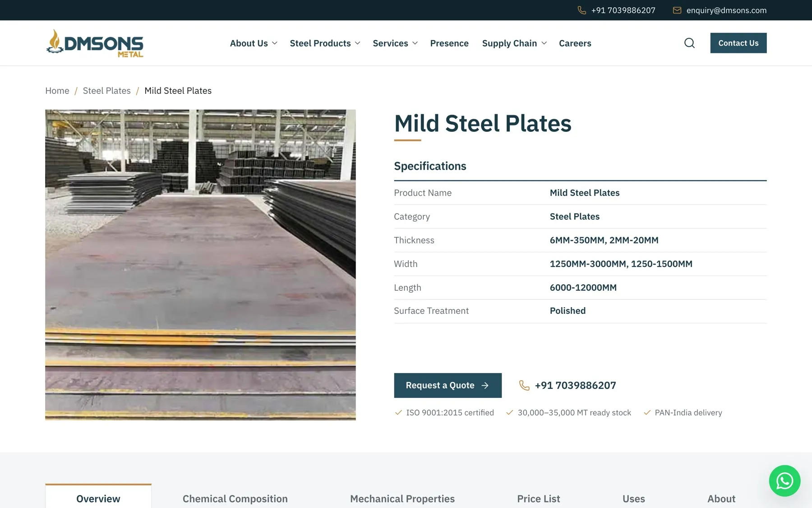This screenshot has width=812, height=508.
Task: Click Mild Steel Plates breadcrumb text
Action: (178, 91)
